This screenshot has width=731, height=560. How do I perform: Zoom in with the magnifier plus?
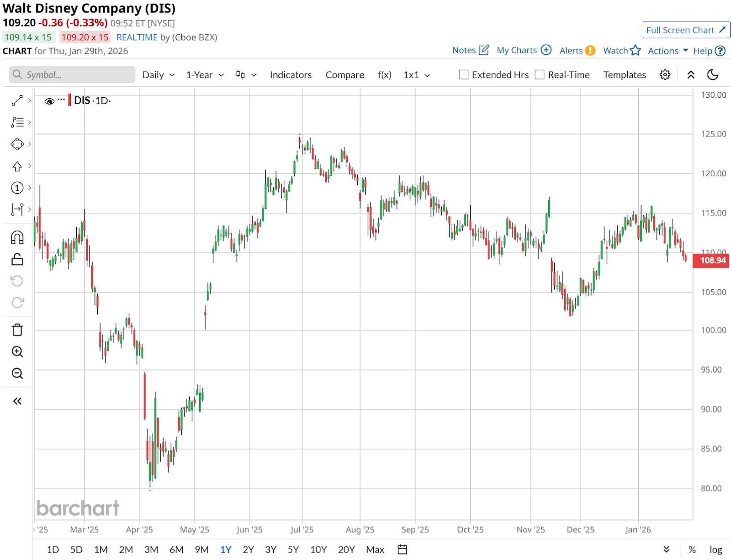17,352
